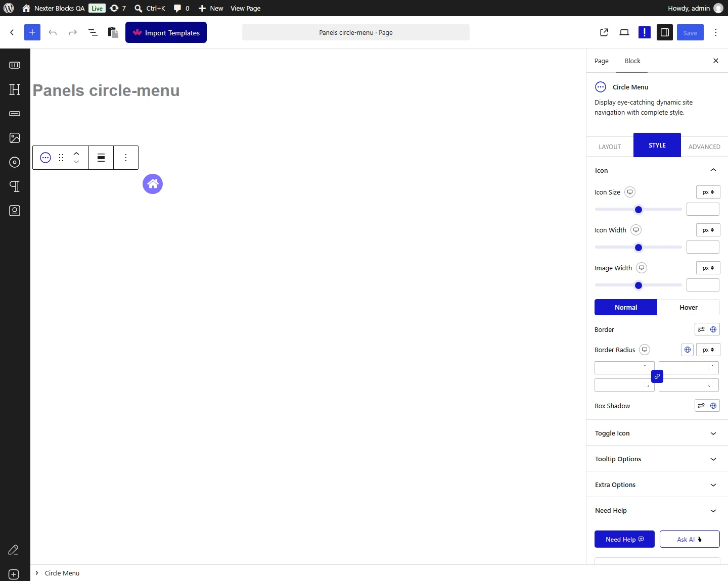Screen dimensions: 728x581
Task: Click the drag handle in block toolbar
Action: coord(61,158)
